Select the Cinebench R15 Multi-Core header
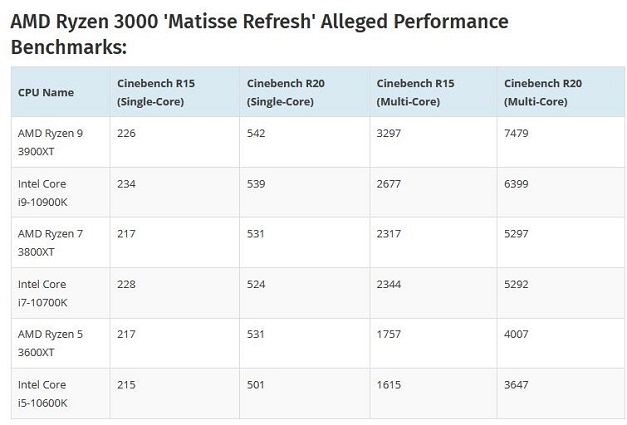The image size is (627, 425). [x=411, y=92]
